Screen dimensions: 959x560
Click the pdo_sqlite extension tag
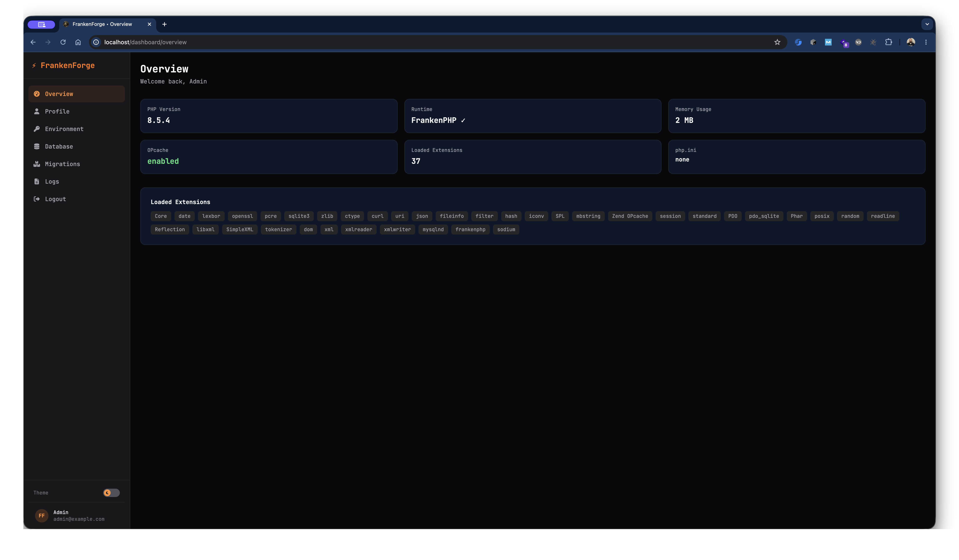764,216
